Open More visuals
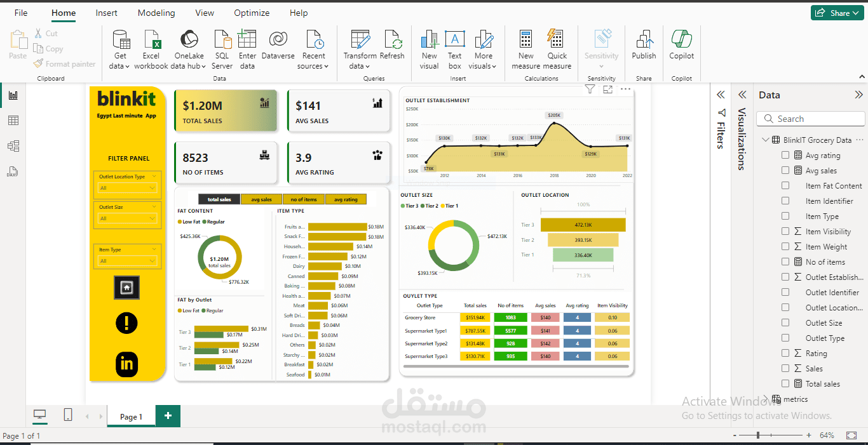 484,50
